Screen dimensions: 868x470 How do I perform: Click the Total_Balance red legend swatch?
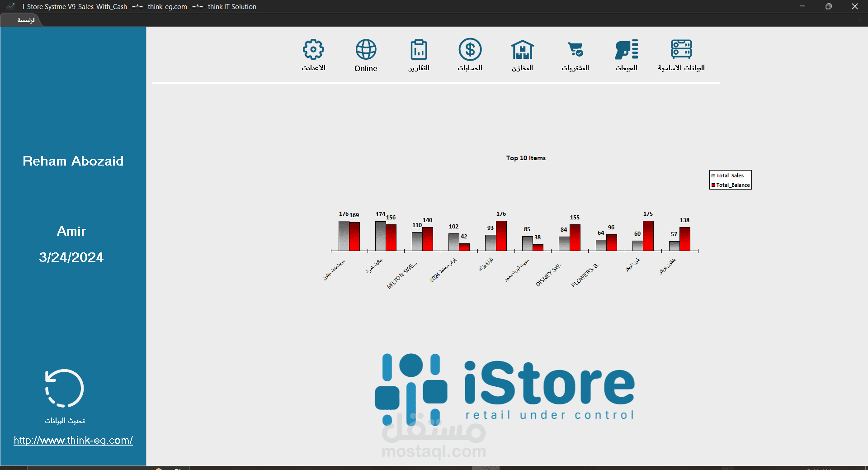(713, 185)
